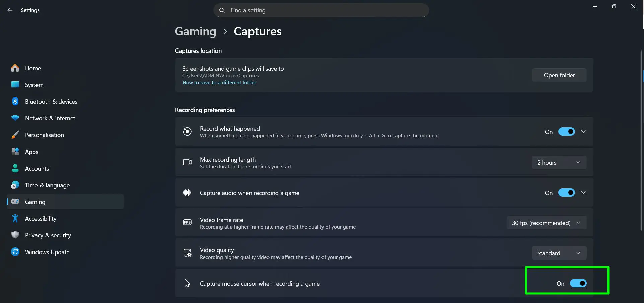Disable capture audio when recording
The image size is (644, 303).
coord(566,192)
